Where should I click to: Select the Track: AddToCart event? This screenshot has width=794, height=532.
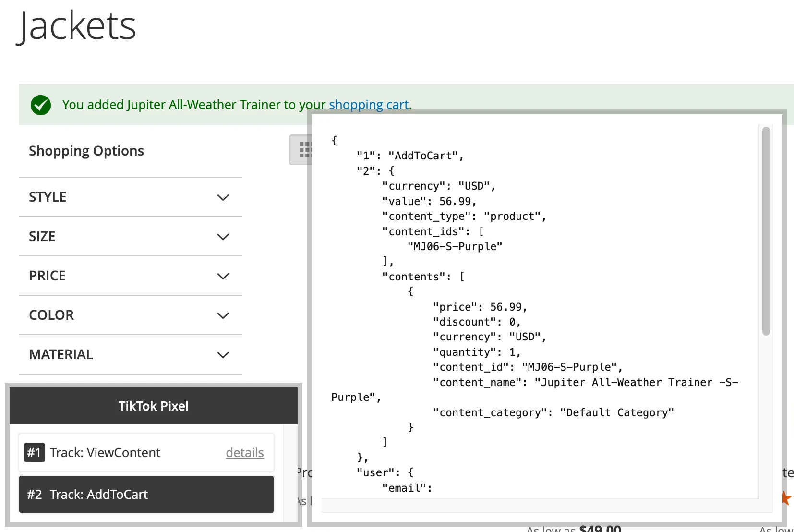(146, 494)
